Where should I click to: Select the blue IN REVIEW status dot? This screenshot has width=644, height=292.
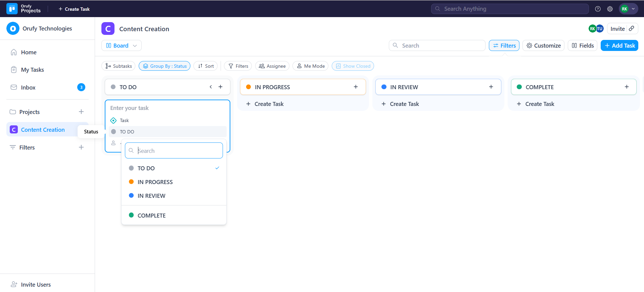(131, 195)
